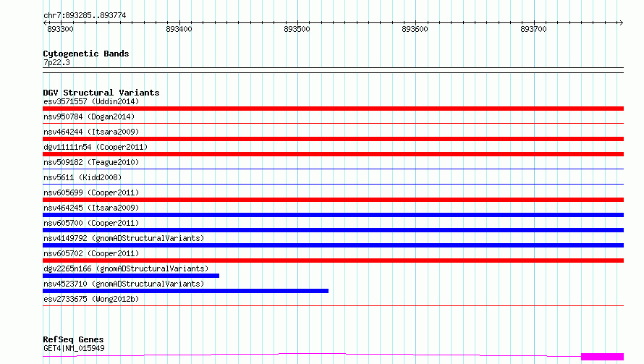The width and height of the screenshot is (644, 364).
Task: Click the magenta GET4 exon block
Action: (603, 357)
